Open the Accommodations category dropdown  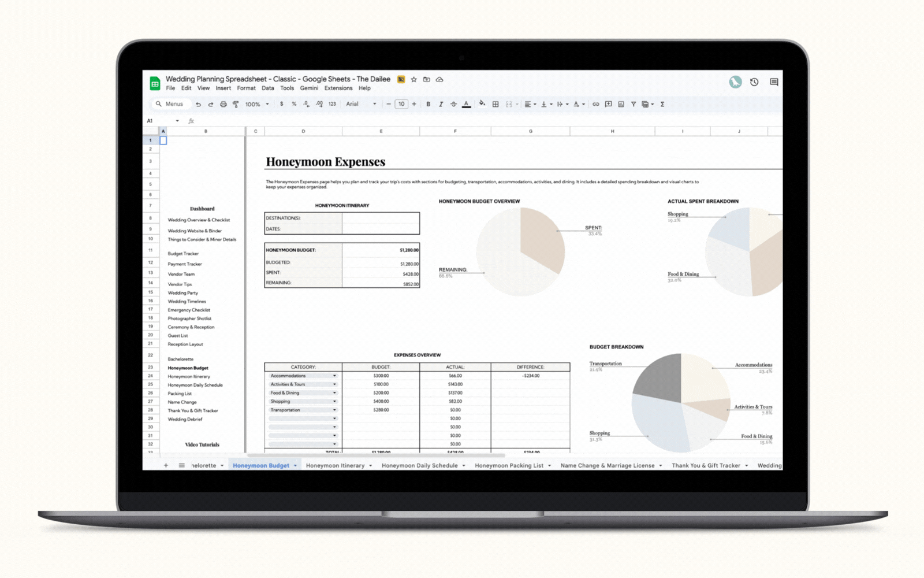334,376
